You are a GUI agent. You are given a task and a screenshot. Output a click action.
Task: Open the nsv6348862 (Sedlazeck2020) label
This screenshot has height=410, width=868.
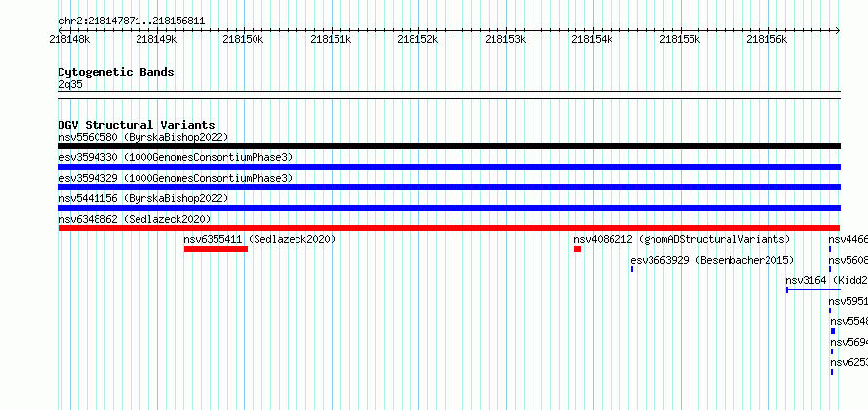click(x=135, y=219)
